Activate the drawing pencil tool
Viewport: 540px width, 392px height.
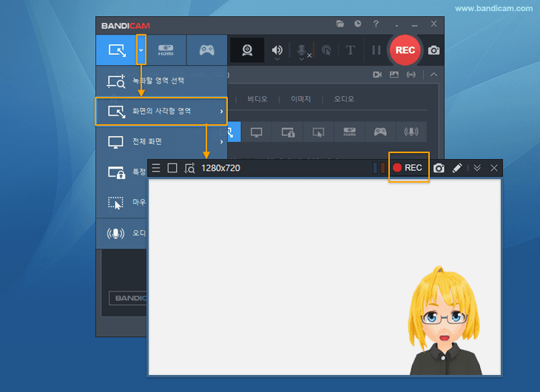457,168
